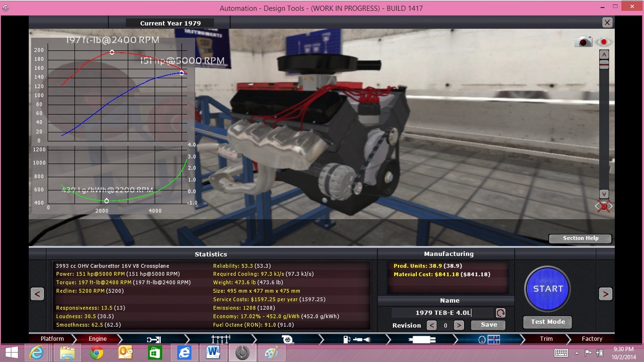Open the valvetrain top-end step icon
The width and height of the screenshot is (644, 362).
click(x=220, y=339)
